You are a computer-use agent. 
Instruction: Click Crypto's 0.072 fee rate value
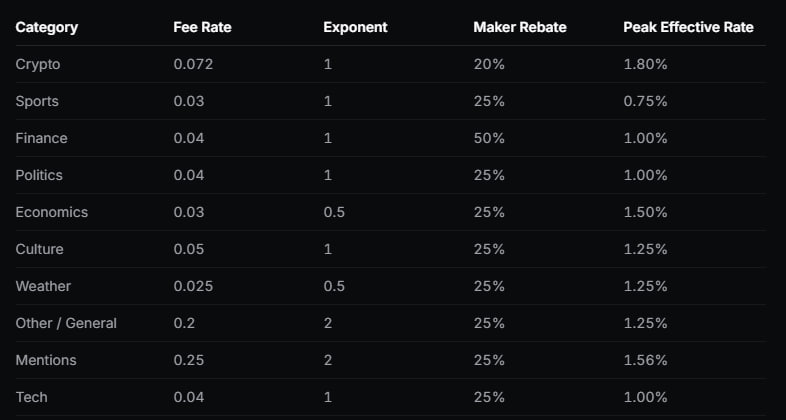coord(193,64)
